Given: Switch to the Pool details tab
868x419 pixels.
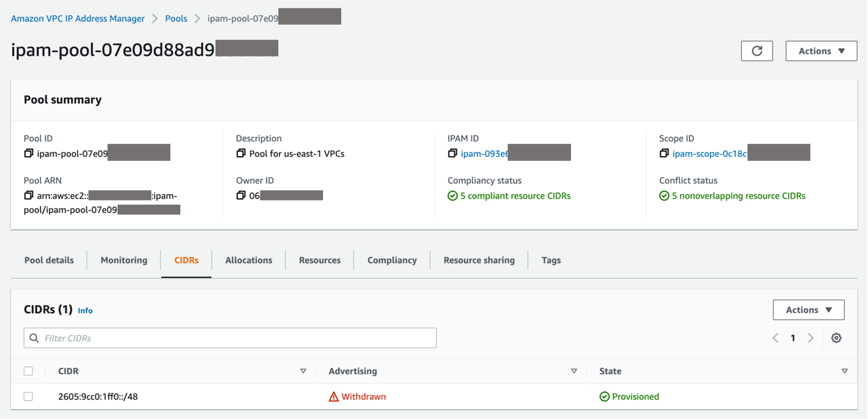Looking at the screenshot, I should (x=49, y=260).
